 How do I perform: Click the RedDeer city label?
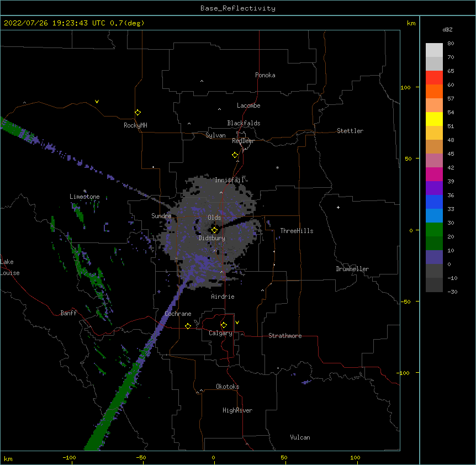[x=243, y=141]
